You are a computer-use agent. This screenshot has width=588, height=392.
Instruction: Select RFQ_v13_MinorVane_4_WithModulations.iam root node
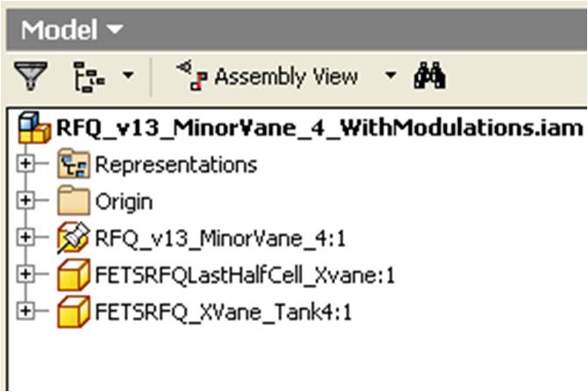319,128
